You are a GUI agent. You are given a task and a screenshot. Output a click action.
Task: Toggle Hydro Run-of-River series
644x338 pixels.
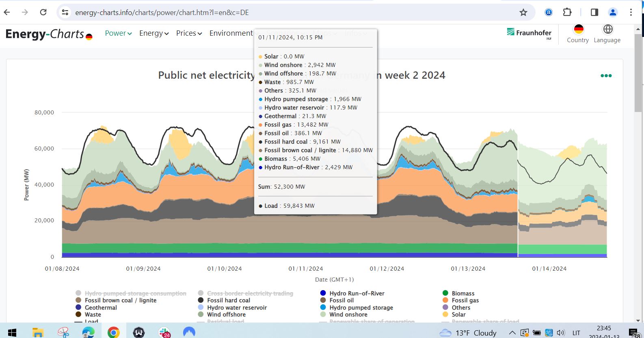pyautogui.click(x=352, y=293)
